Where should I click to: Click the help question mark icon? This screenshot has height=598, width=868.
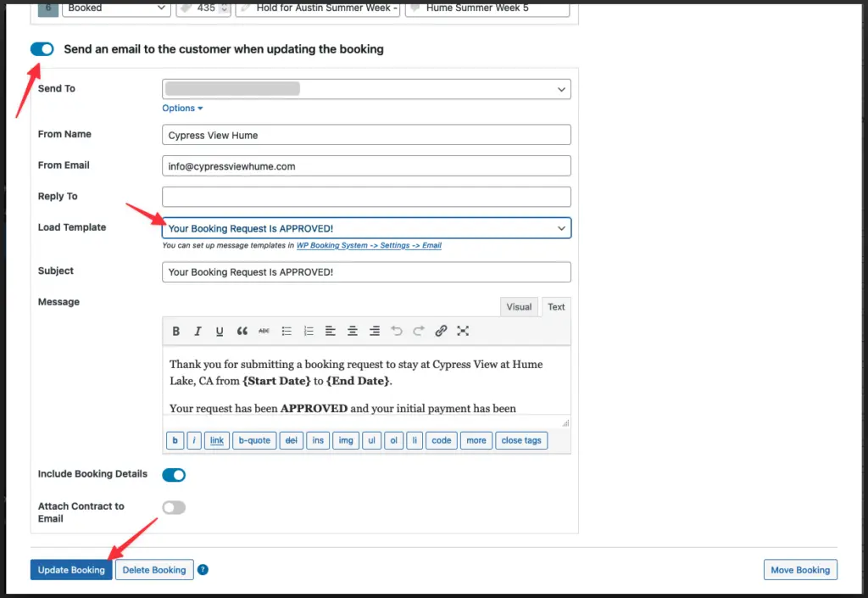coord(203,570)
